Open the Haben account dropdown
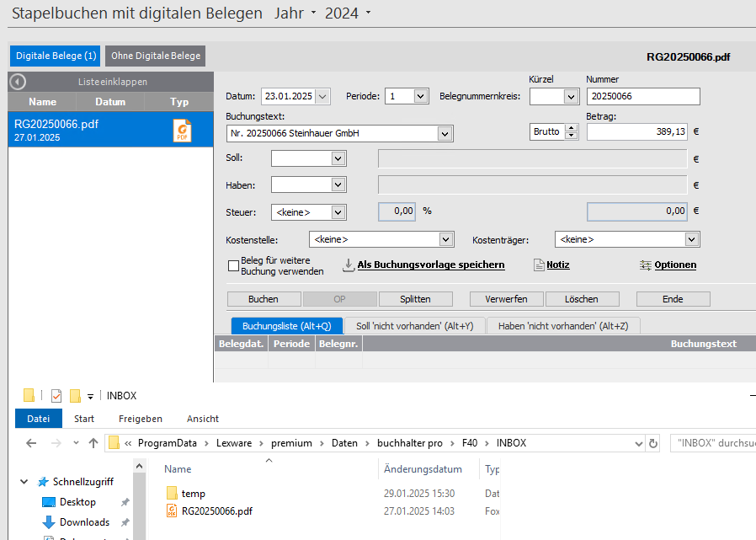 pyautogui.click(x=338, y=184)
